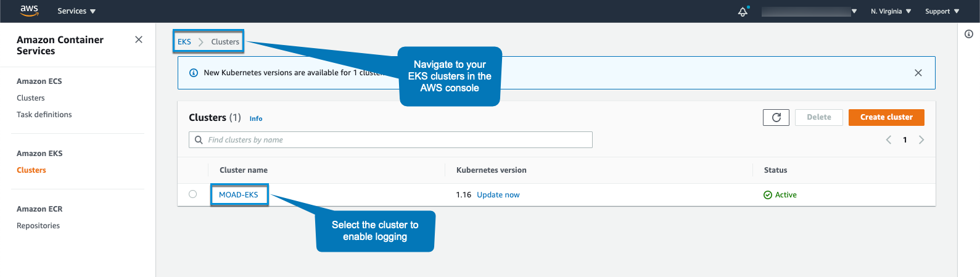The width and height of the screenshot is (980, 277).
Task: Close the Amazon Container Services sidebar
Action: point(139,39)
